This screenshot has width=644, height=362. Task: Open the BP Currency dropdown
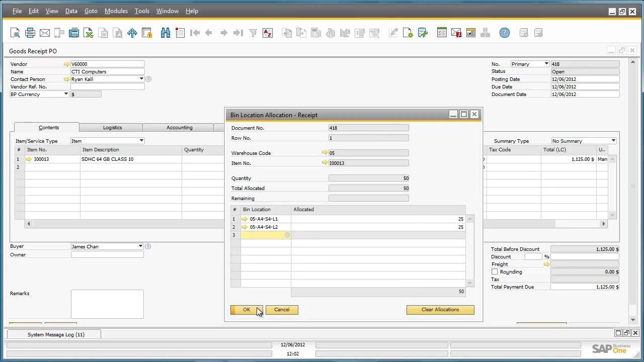click(66, 94)
